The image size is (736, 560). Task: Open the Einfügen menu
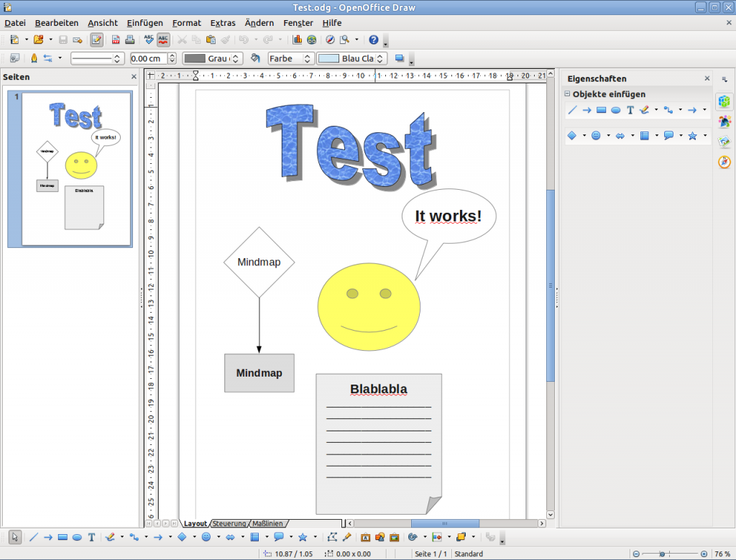click(x=144, y=23)
